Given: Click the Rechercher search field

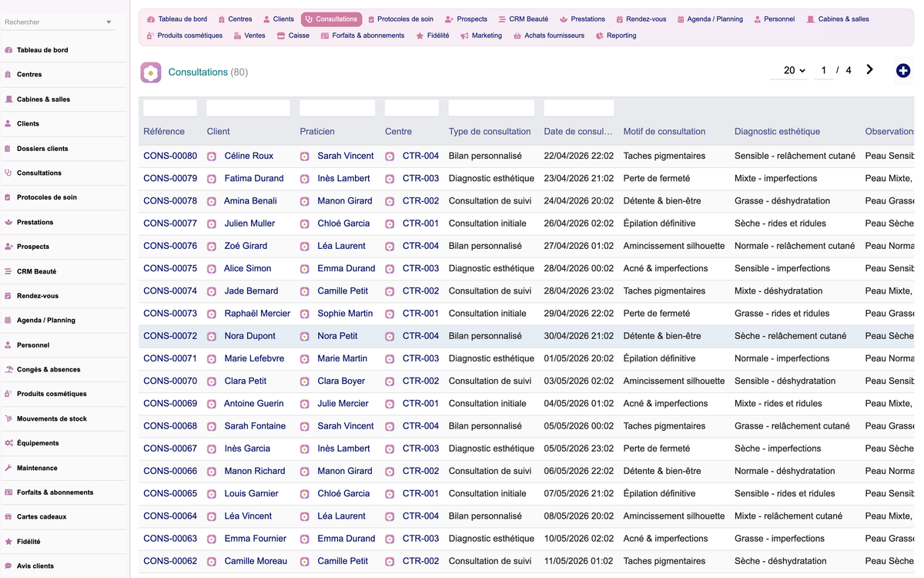Looking at the screenshot, I should point(52,22).
